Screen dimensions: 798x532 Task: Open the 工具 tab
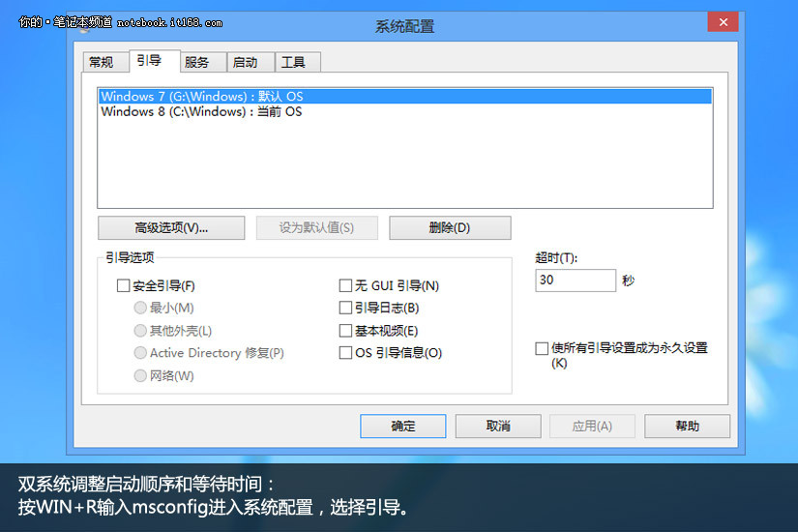[293, 62]
